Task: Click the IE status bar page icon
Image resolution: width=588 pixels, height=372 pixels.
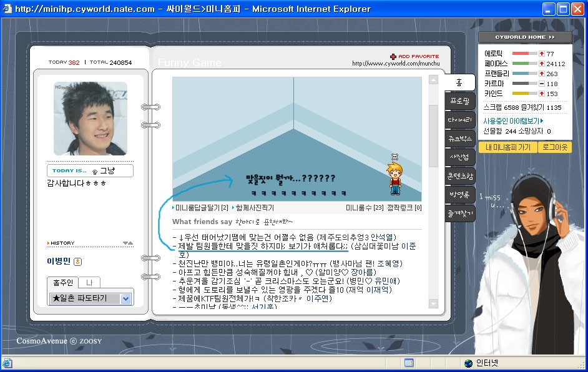Action: (7, 363)
